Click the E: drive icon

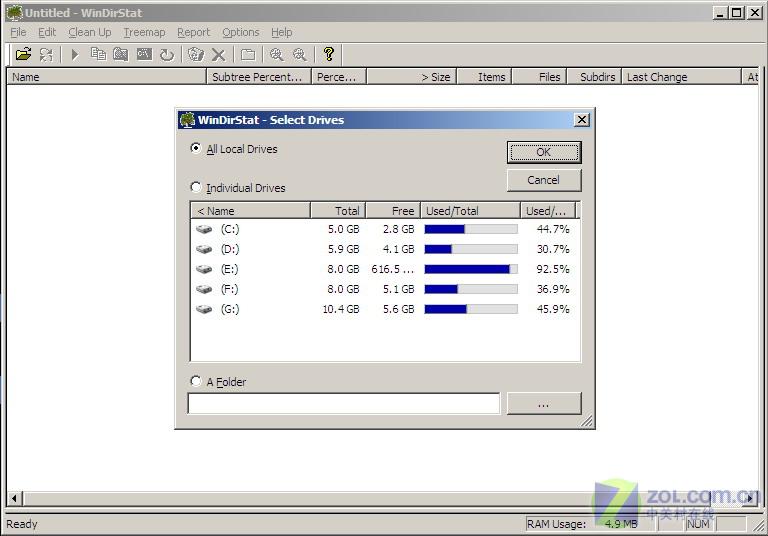point(204,269)
